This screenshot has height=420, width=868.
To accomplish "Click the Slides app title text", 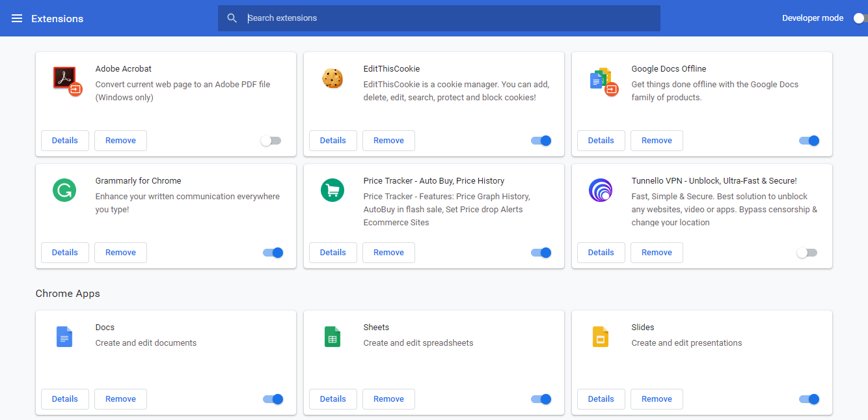I will click(643, 328).
